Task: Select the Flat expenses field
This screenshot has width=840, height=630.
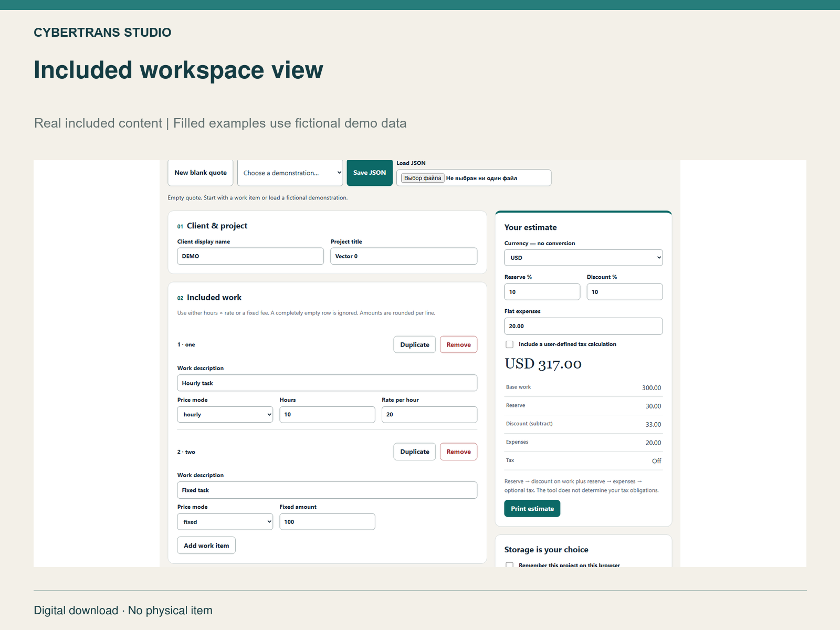Action: [x=583, y=326]
